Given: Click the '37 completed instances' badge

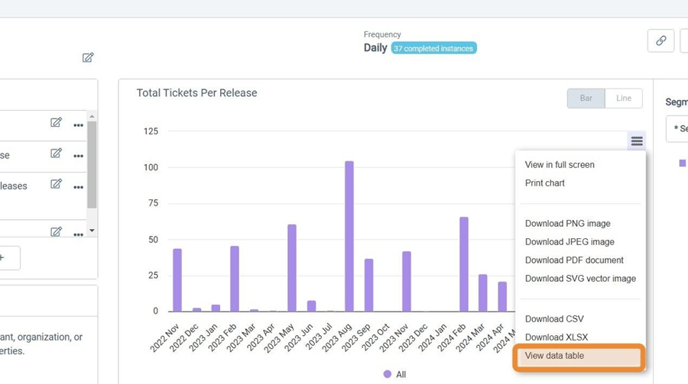Looking at the screenshot, I should pyautogui.click(x=434, y=48).
